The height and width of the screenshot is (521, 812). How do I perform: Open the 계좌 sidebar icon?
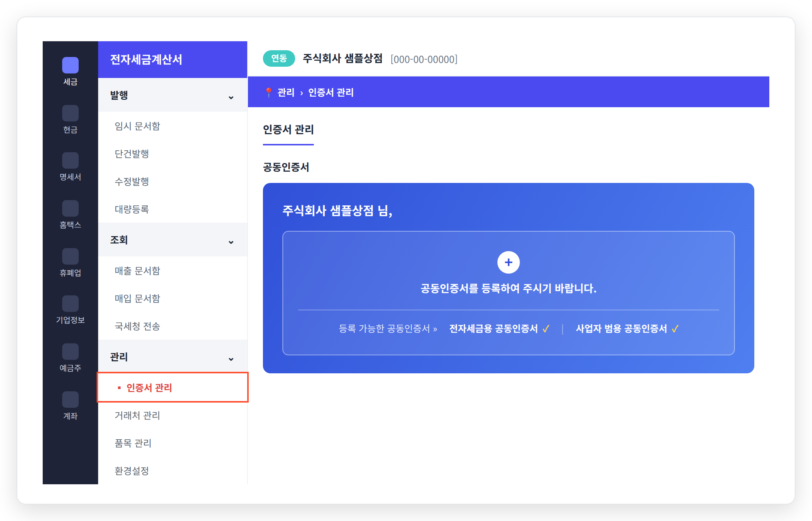click(70, 400)
